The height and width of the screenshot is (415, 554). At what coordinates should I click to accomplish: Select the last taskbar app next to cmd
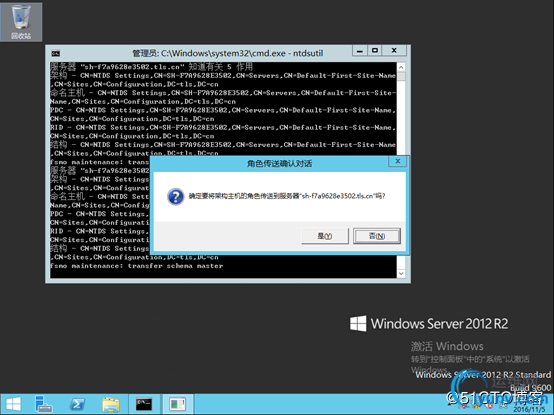pyautogui.click(x=178, y=404)
